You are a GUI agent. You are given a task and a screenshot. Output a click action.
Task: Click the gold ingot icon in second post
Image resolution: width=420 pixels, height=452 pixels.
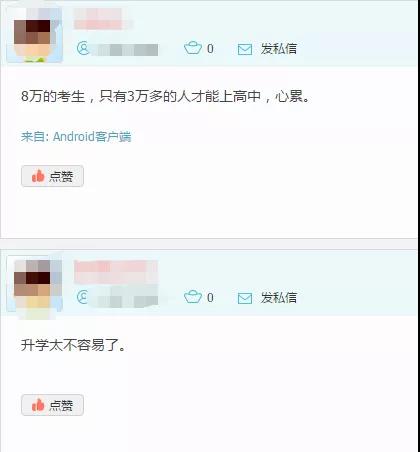[x=193, y=297]
